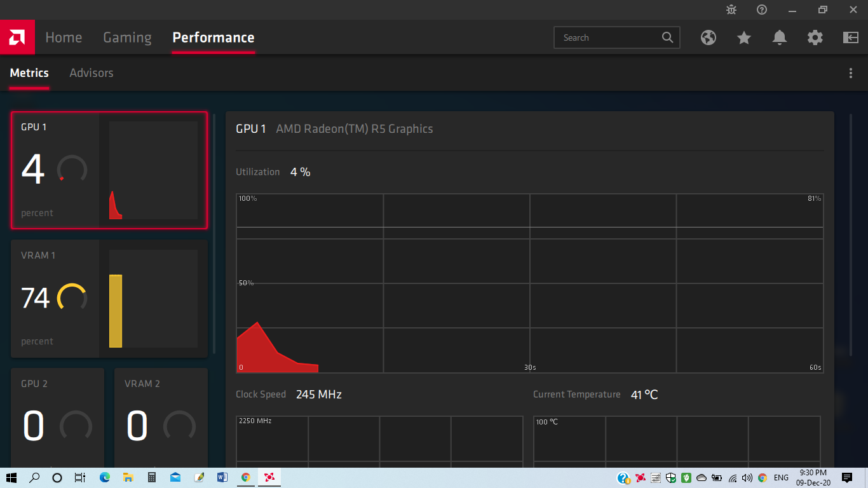Open the Get Help tray icon
Image resolution: width=868 pixels, height=488 pixels.
[623, 478]
